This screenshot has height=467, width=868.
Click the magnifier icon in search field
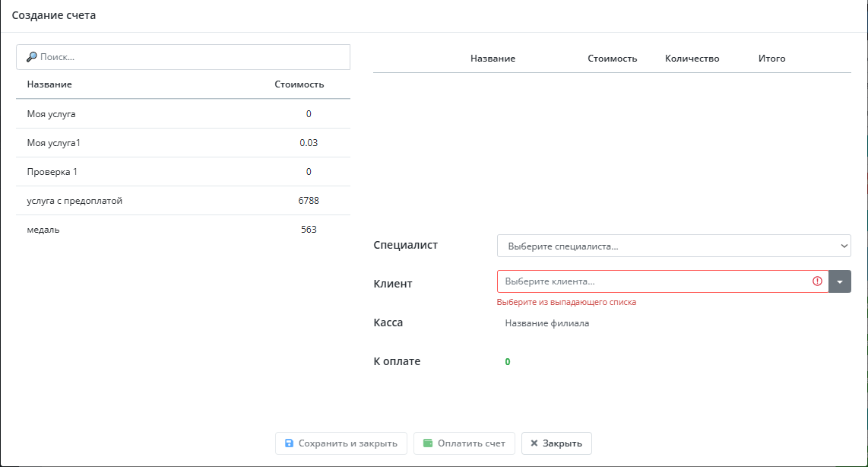31,57
